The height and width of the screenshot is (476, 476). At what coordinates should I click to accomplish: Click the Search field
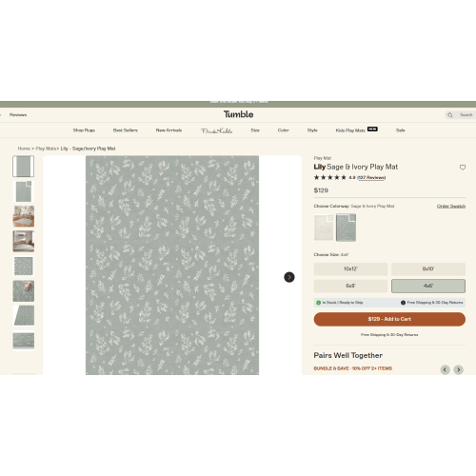(x=460, y=115)
